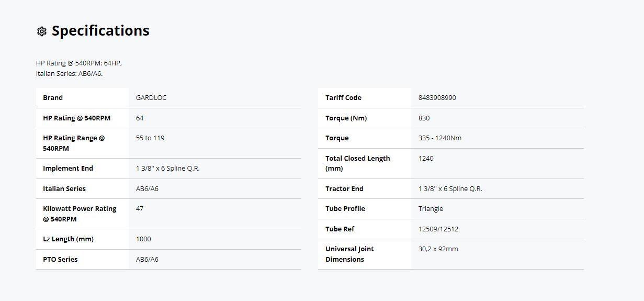
Task: Click the PTO Series row label
Action: click(x=60, y=260)
